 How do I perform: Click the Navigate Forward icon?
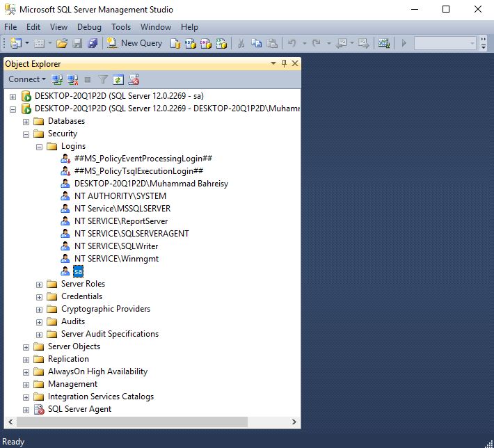(364, 43)
